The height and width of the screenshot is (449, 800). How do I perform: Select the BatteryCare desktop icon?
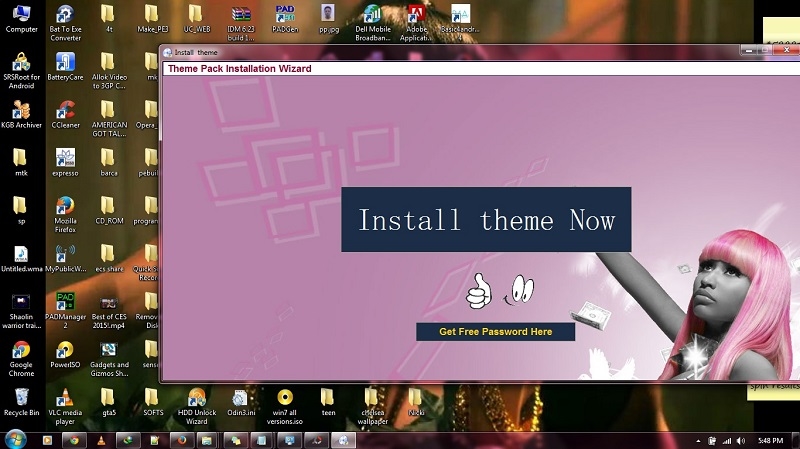pos(65,62)
